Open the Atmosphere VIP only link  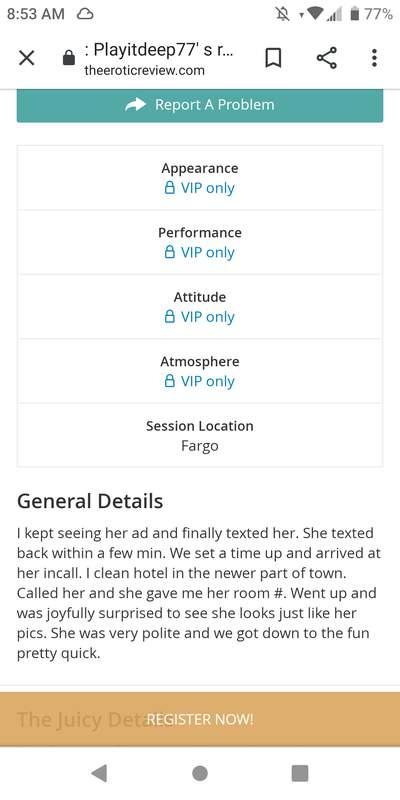coord(199,381)
